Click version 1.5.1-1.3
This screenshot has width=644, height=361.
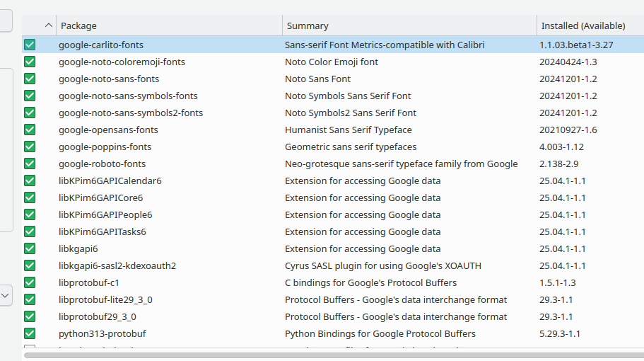tap(557, 283)
